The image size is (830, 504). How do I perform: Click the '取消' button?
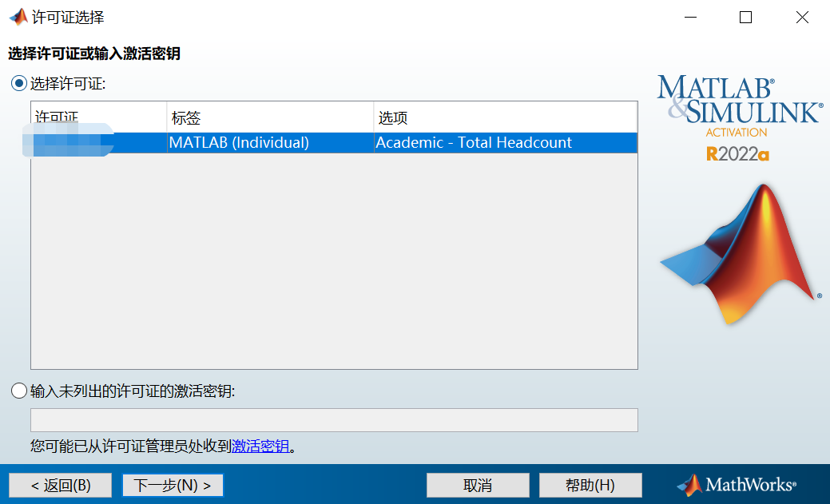coord(478,485)
